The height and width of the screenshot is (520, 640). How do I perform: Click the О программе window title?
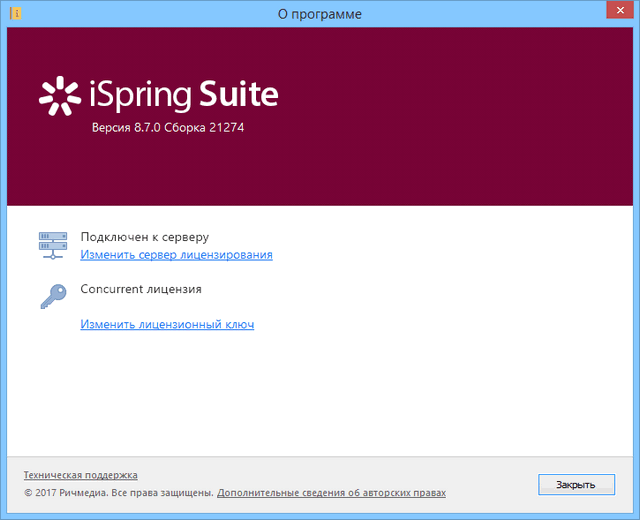[319, 14]
